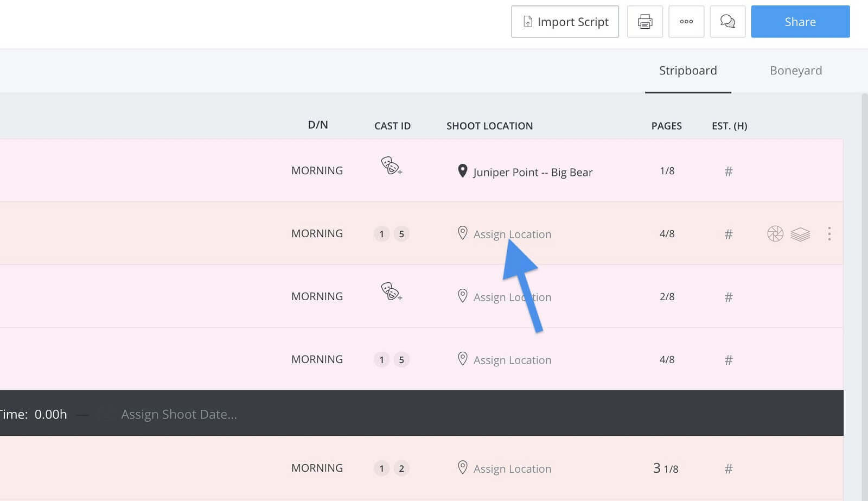Click the Time: 0.00h day break label

(34, 414)
